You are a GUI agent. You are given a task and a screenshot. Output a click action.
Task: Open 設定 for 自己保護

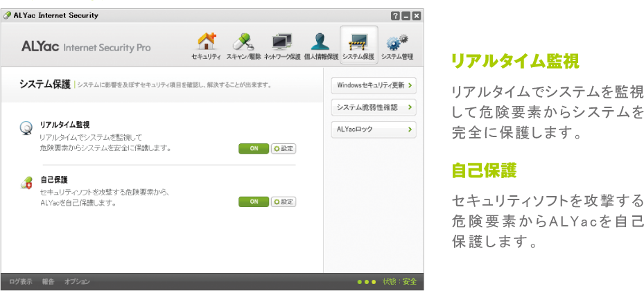(x=284, y=202)
